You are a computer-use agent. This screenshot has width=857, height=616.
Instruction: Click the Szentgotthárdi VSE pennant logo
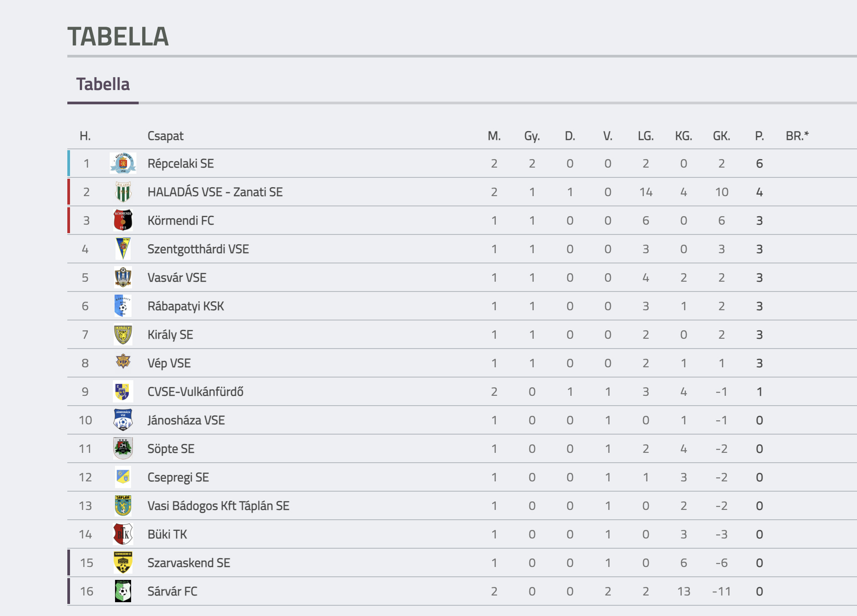123,249
